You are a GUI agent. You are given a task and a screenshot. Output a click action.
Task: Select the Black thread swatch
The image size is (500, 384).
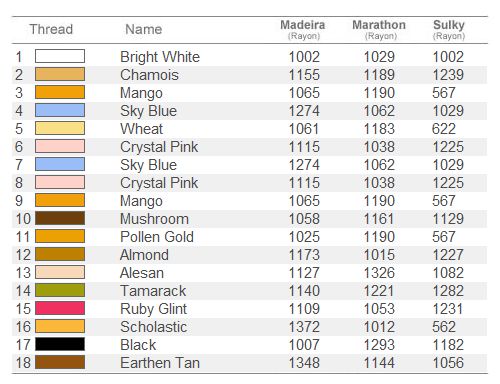click(60, 344)
